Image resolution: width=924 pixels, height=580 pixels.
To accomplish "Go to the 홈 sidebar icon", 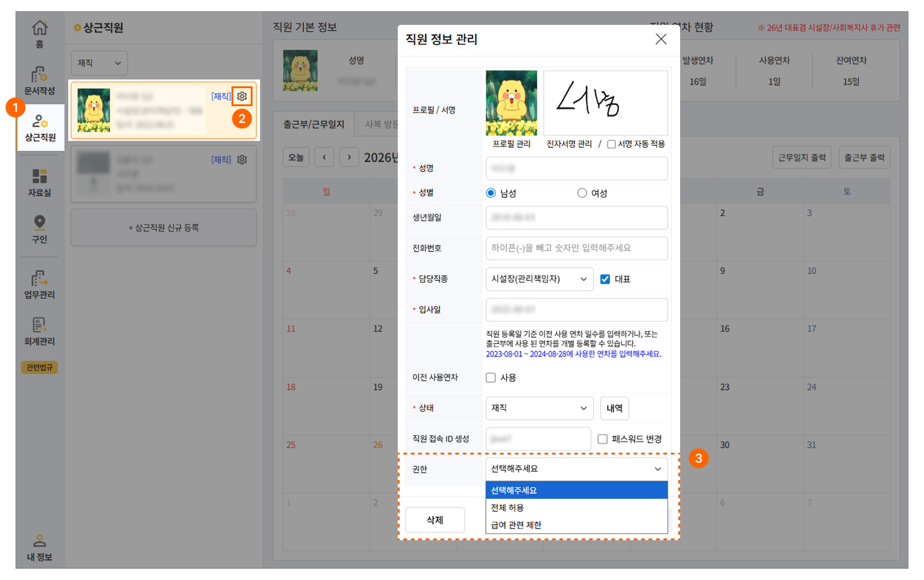I will (x=40, y=34).
